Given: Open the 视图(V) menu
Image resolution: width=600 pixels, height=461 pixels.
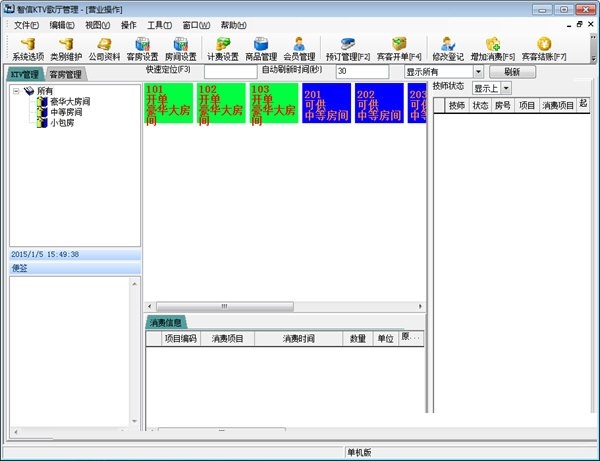Looking at the screenshot, I should coord(97,25).
